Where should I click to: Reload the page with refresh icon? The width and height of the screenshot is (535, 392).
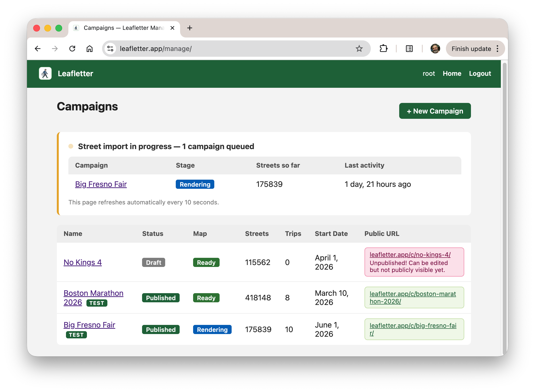[72, 49]
